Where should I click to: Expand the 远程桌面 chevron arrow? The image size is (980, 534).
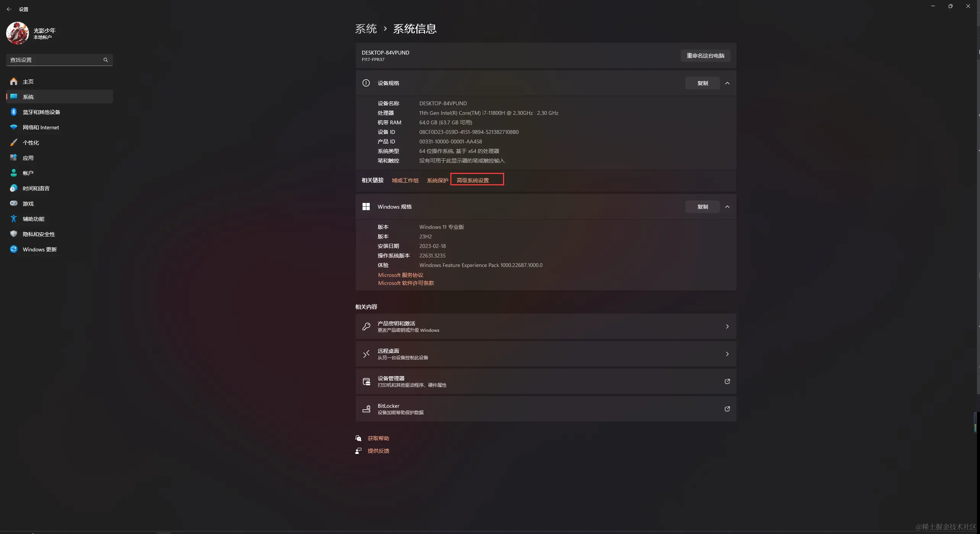(727, 354)
